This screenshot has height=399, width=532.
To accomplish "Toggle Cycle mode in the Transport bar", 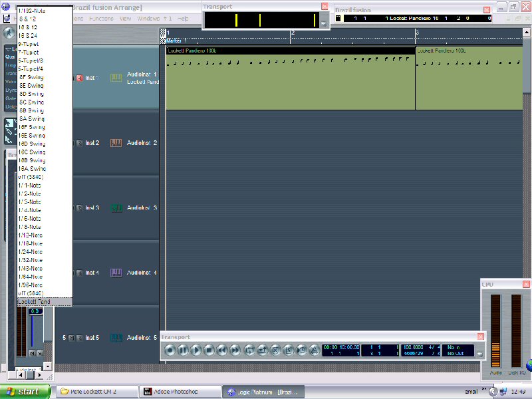I will [250, 350].
